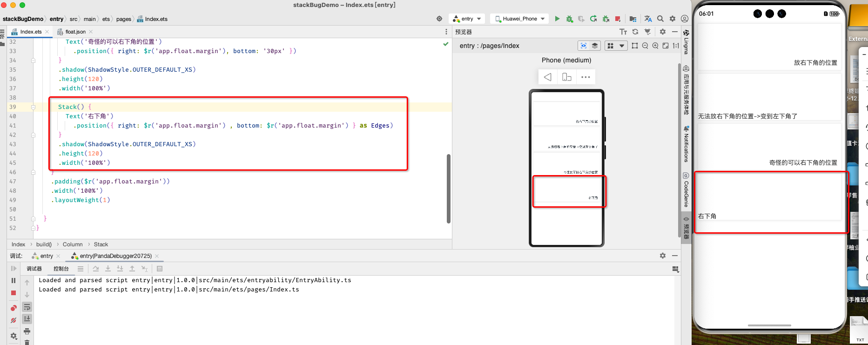Click stackBugDemo in the path breadcrumb
This screenshot has width=868, height=345.
pyautogui.click(x=23, y=19)
